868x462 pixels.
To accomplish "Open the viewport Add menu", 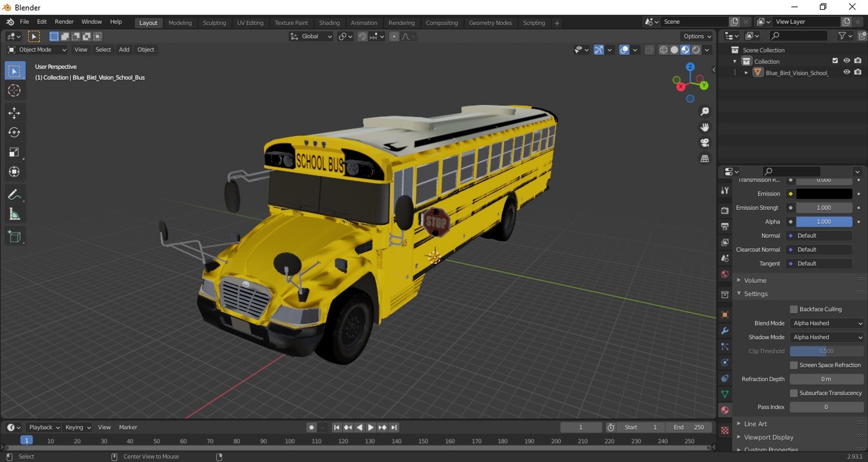I will pos(124,50).
